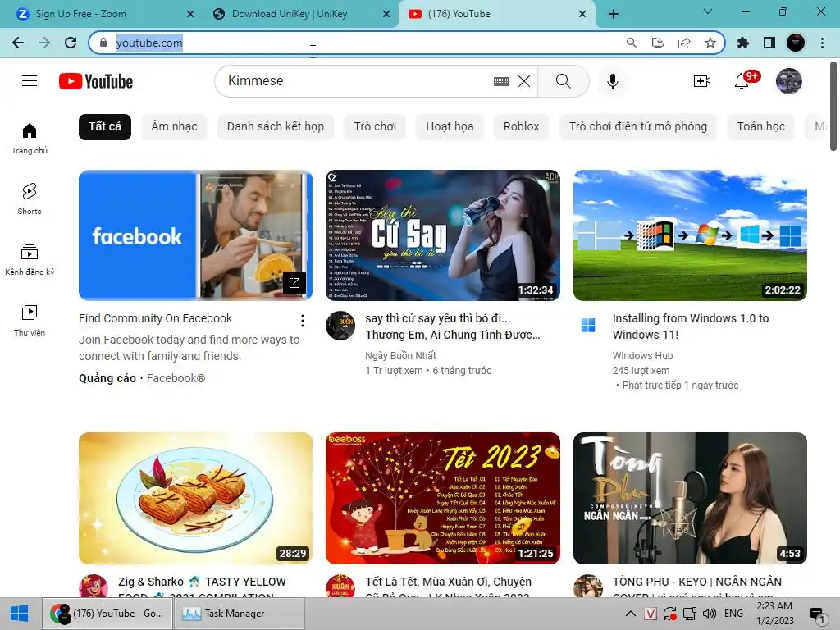Select the Danh sách kết hợp chip

tap(276, 127)
